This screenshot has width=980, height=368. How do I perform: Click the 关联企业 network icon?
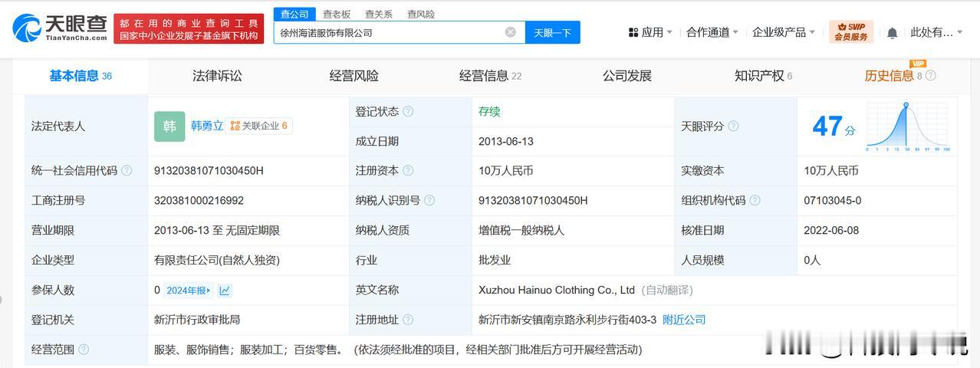tap(235, 126)
